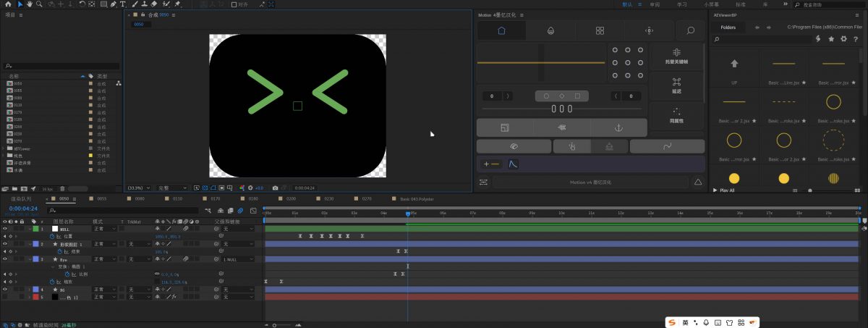The height and width of the screenshot is (328, 868).
Task: Open AEViewer favorites star
Action: 830,38
